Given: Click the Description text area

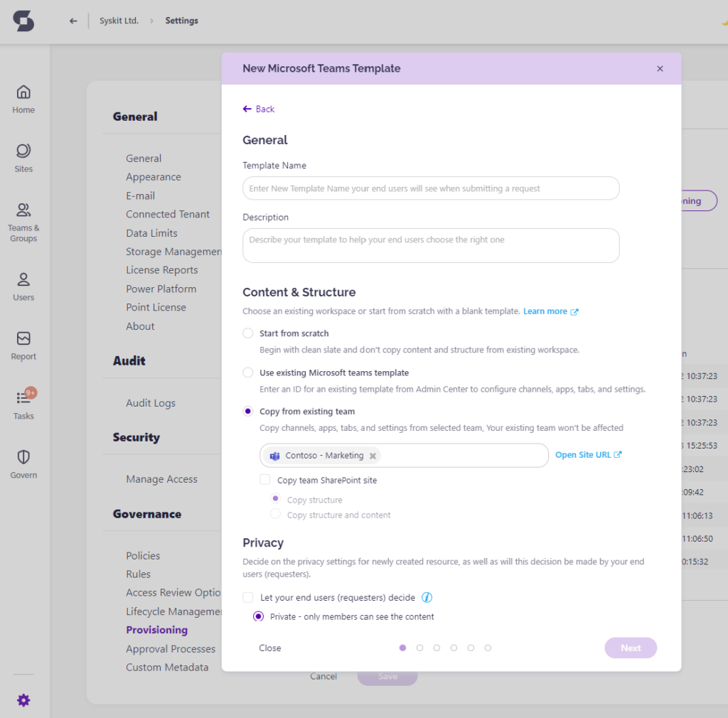Looking at the screenshot, I should click(x=431, y=245).
